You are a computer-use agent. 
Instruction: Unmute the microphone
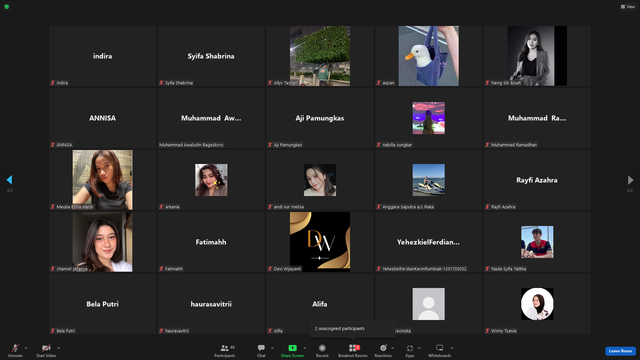pyautogui.click(x=15, y=350)
